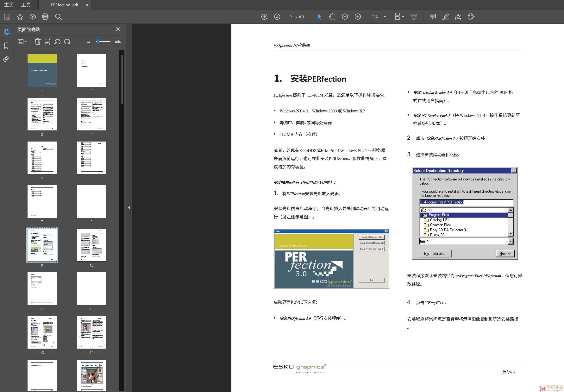
Task: Select page 3 thumbnail
Action: 42,114
